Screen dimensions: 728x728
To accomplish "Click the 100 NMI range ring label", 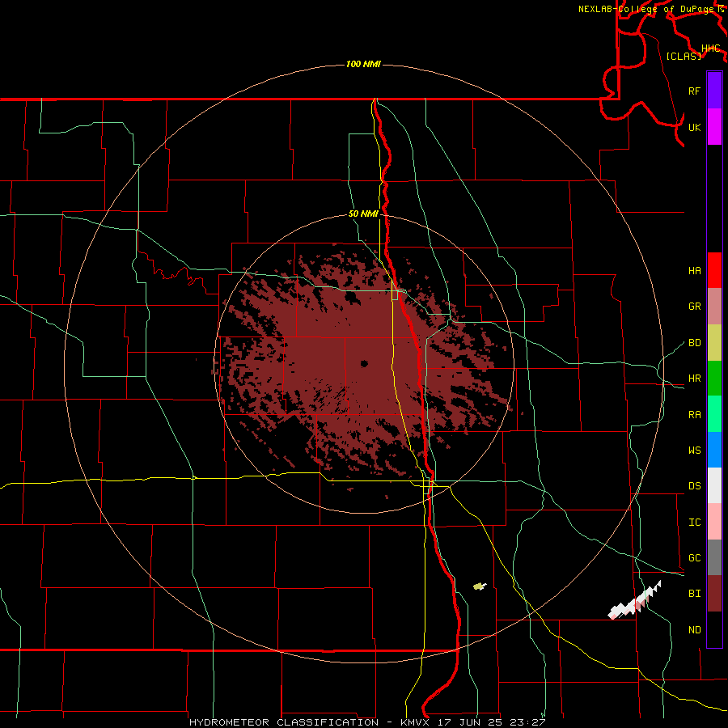I will tap(363, 64).
